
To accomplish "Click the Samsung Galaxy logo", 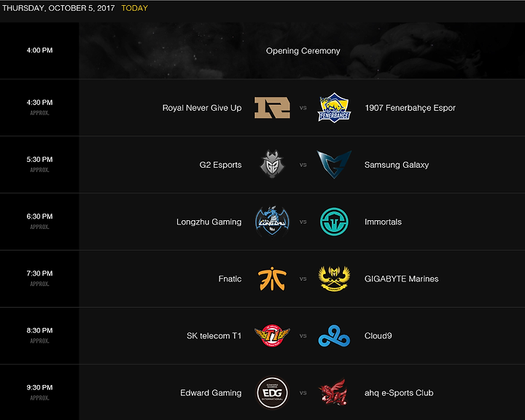I will (x=334, y=164).
